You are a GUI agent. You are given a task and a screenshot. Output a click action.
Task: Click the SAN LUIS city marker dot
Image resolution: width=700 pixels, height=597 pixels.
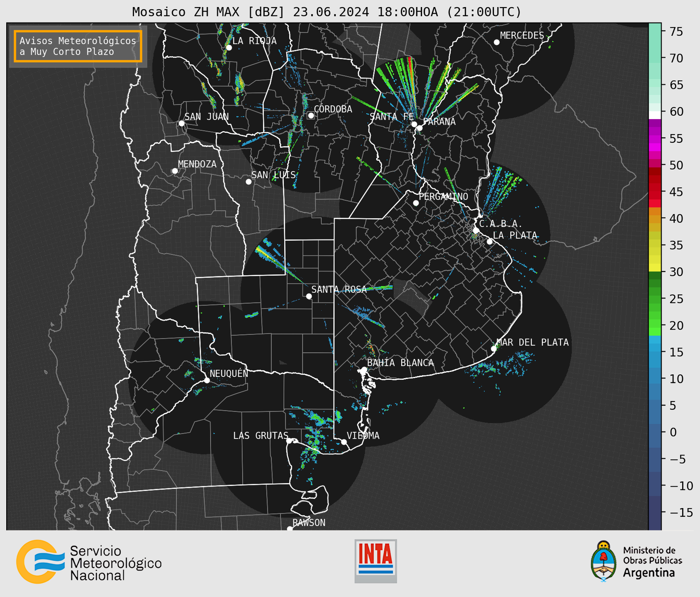(x=249, y=182)
